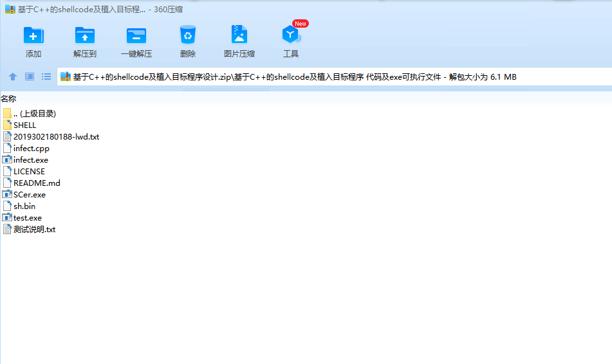Click into the archive path address field
612x364 pixels.
pyautogui.click(x=335, y=77)
